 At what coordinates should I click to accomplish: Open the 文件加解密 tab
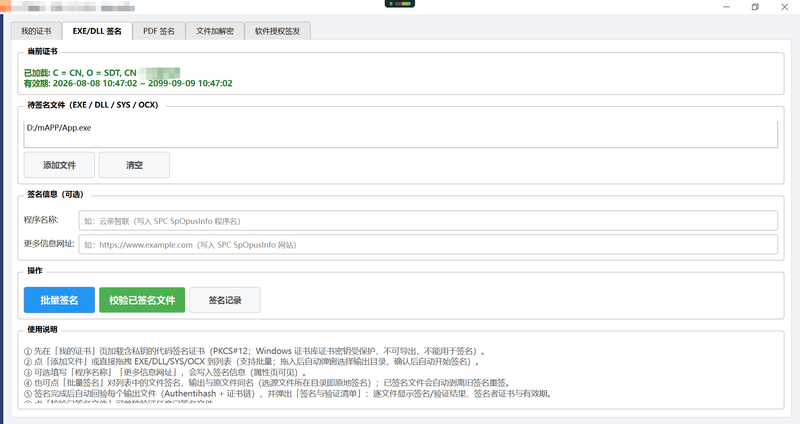(x=215, y=31)
